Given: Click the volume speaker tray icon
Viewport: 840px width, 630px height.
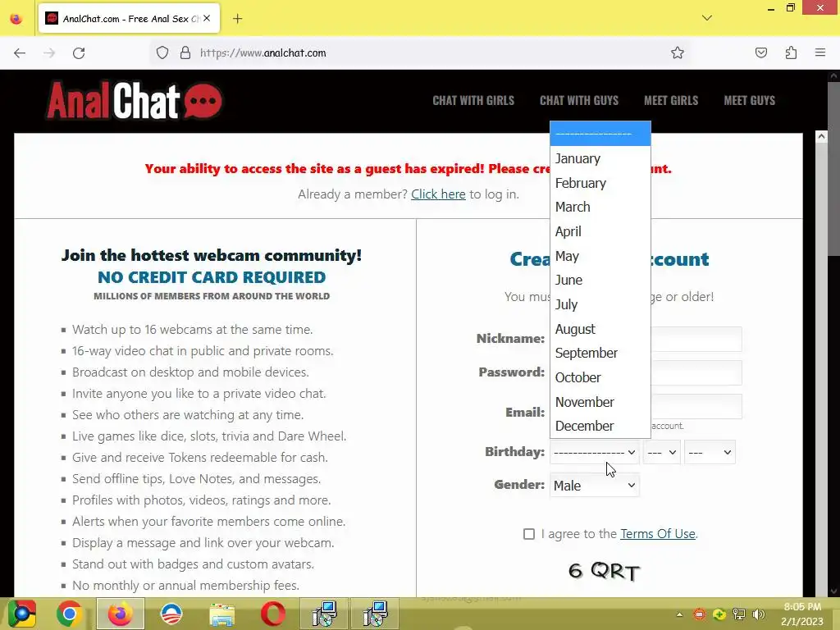Looking at the screenshot, I should click(759, 614).
